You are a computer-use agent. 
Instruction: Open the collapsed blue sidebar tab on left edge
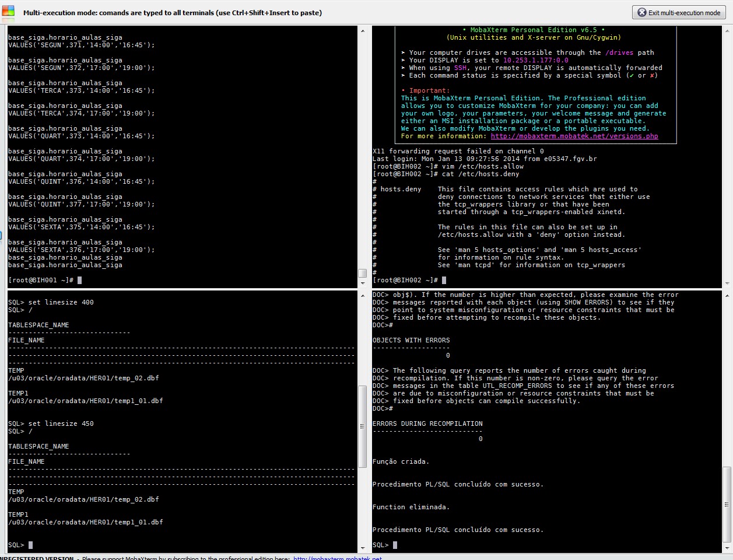click(x=2, y=236)
